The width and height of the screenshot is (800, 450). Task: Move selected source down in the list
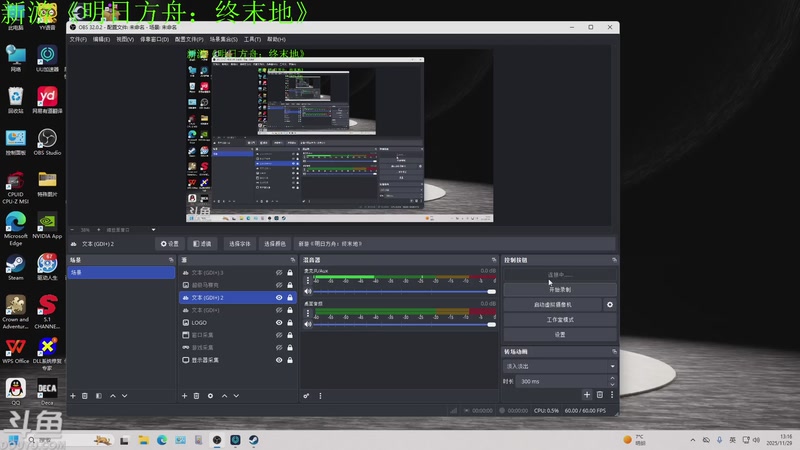click(236, 396)
